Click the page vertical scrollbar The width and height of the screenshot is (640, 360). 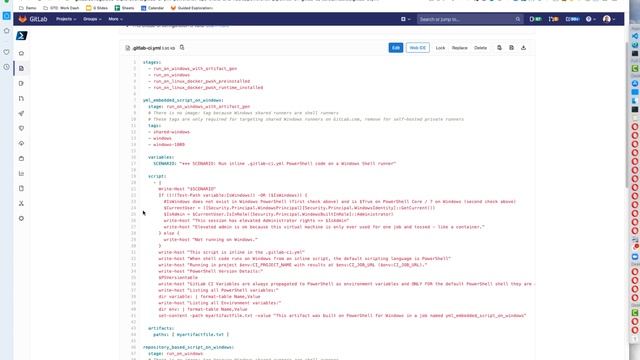pos(627,114)
